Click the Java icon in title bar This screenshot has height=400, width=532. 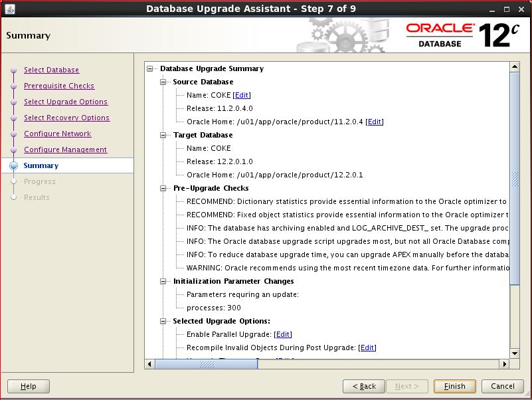(9, 9)
